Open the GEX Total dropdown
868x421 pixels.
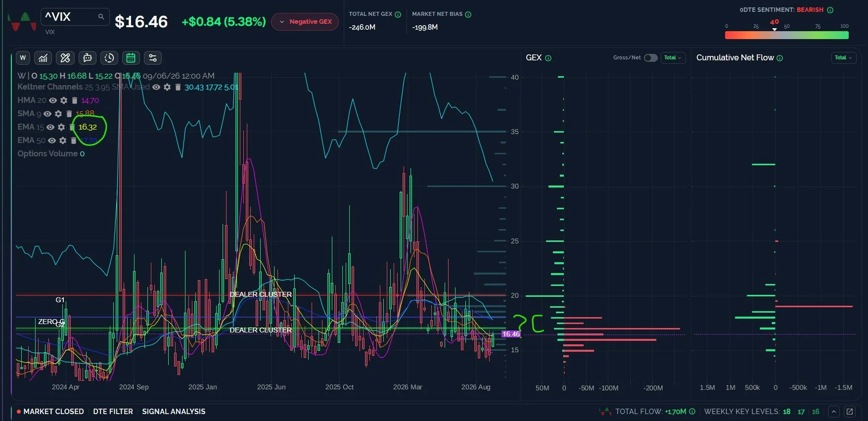[x=673, y=58]
